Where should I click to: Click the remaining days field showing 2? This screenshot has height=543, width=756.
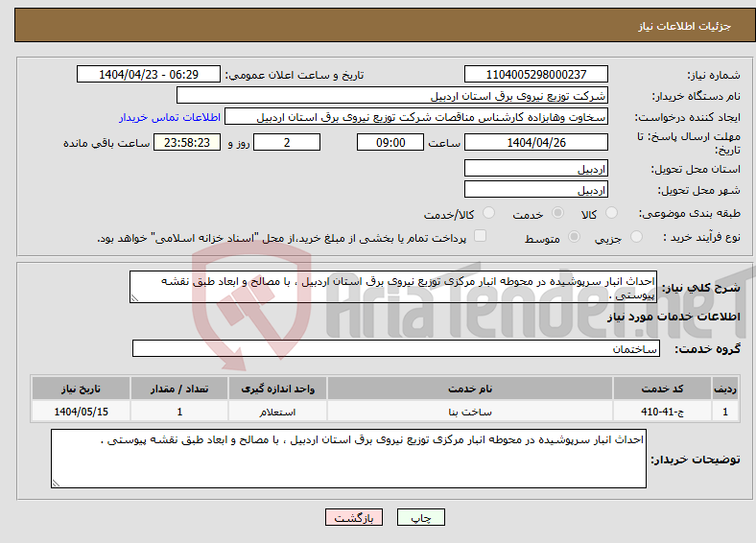point(287,142)
